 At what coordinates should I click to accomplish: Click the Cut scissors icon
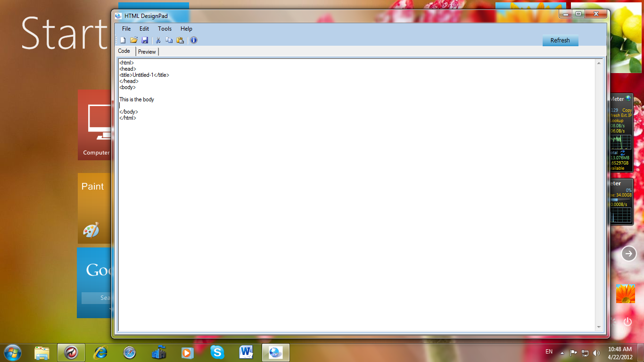coord(158,40)
